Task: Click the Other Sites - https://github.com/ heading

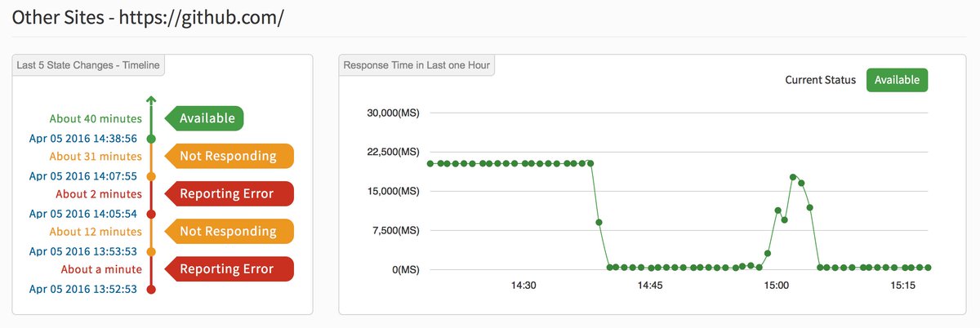Action: click(x=148, y=16)
